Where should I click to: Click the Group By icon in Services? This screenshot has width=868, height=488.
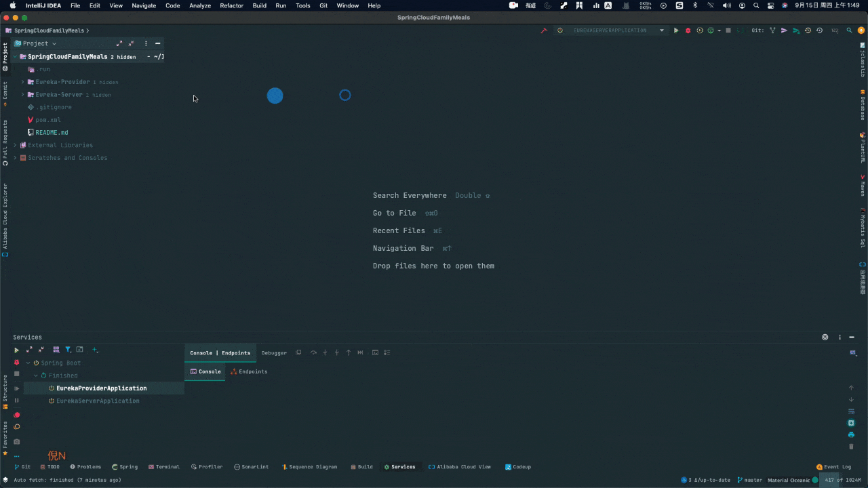[x=56, y=350]
